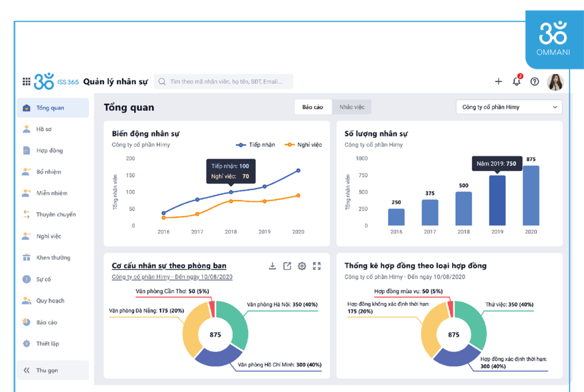Open the Công ty cổ phần Himy dropdown
The image size is (584, 392).
tap(509, 107)
